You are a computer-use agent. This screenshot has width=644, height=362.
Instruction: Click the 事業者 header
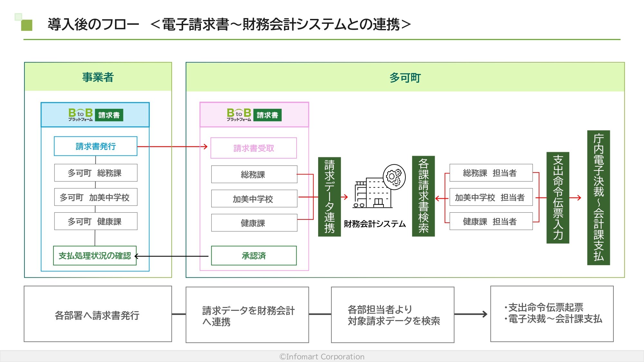click(x=98, y=77)
